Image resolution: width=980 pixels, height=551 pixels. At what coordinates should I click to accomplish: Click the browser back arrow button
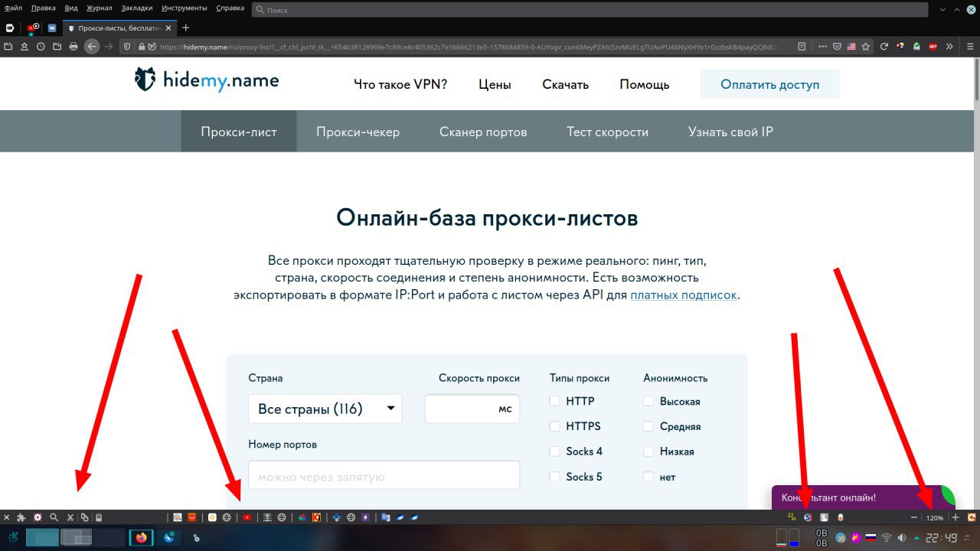(92, 46)
